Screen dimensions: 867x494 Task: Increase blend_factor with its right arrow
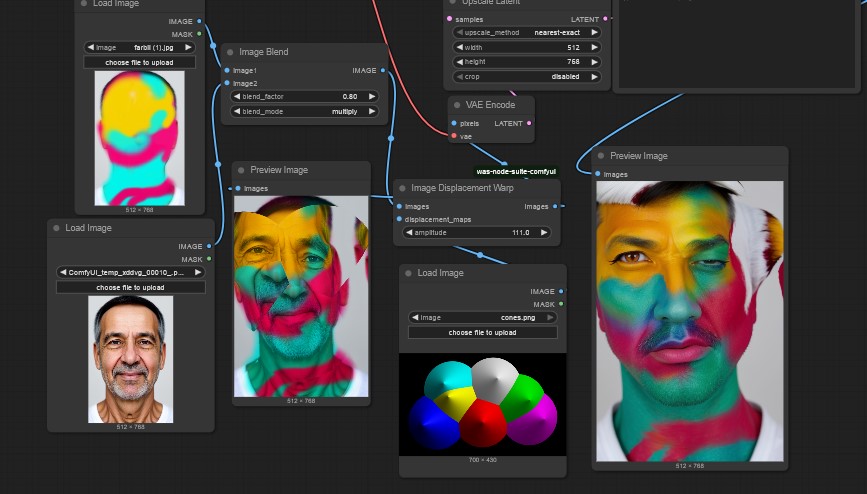click(x=372, y=96)
